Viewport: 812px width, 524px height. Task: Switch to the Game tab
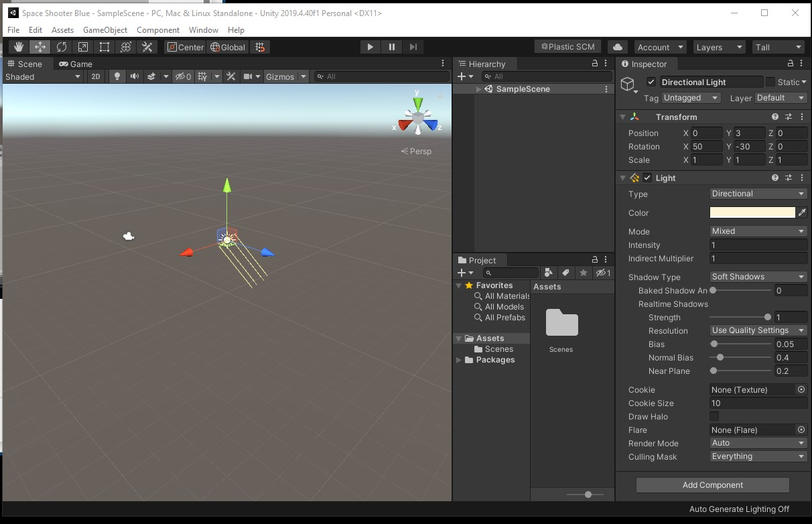coord(75,64)
